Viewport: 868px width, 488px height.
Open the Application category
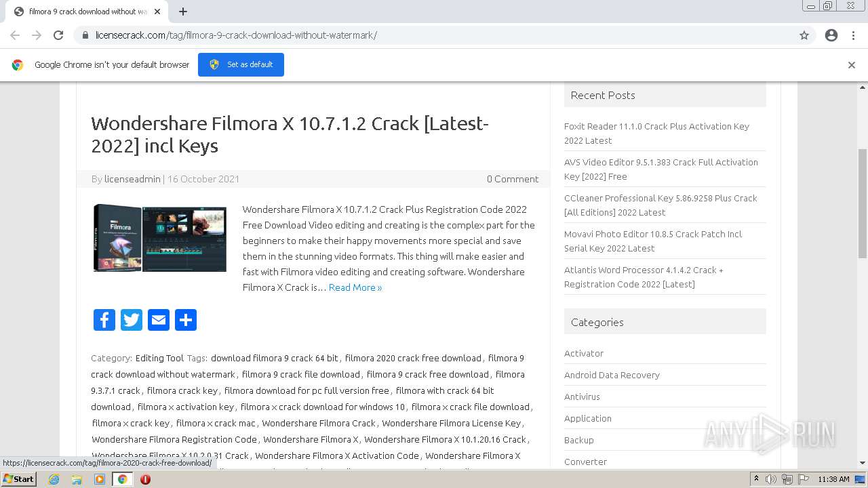588,418
